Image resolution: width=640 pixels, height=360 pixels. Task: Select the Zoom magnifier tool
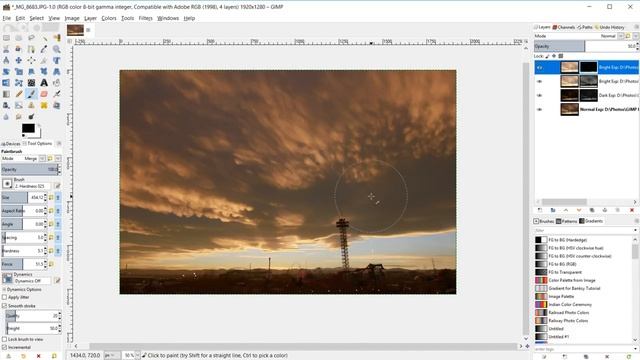click(57, 49)
